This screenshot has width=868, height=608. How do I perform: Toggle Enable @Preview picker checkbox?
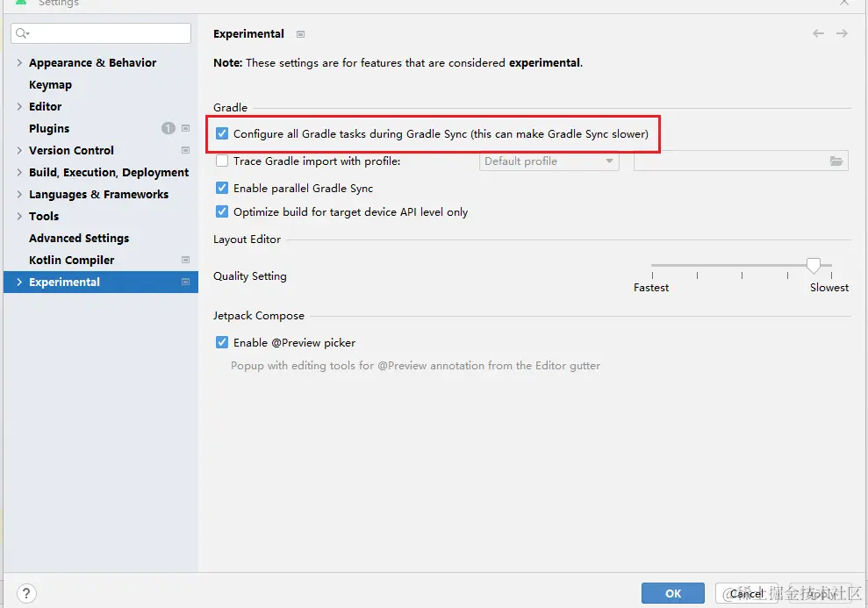pyautogui.click(x=222, y=342)
